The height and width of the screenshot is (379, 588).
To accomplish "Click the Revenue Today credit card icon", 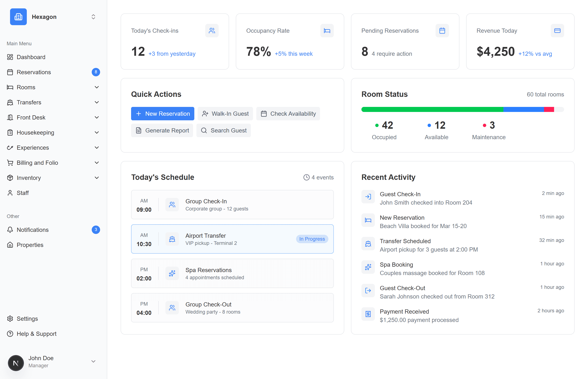I will pyautogui.click(x=557, y=31).
